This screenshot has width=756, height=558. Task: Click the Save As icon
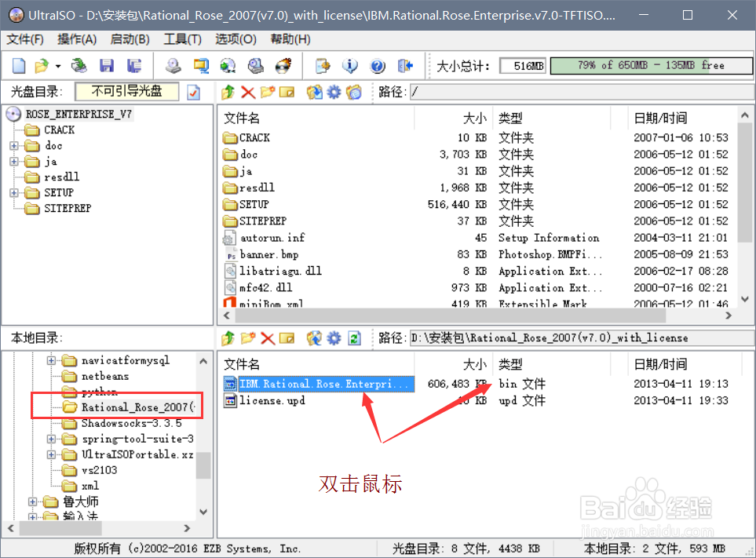134,66
